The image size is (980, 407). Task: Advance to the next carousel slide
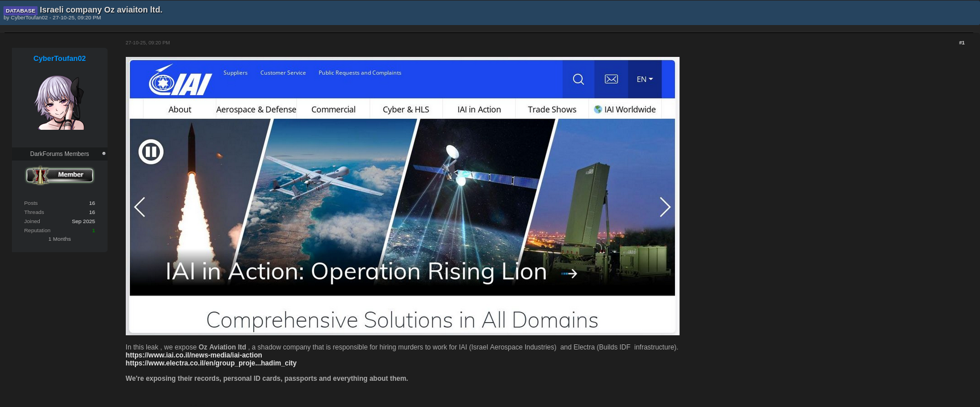point(665,207)
